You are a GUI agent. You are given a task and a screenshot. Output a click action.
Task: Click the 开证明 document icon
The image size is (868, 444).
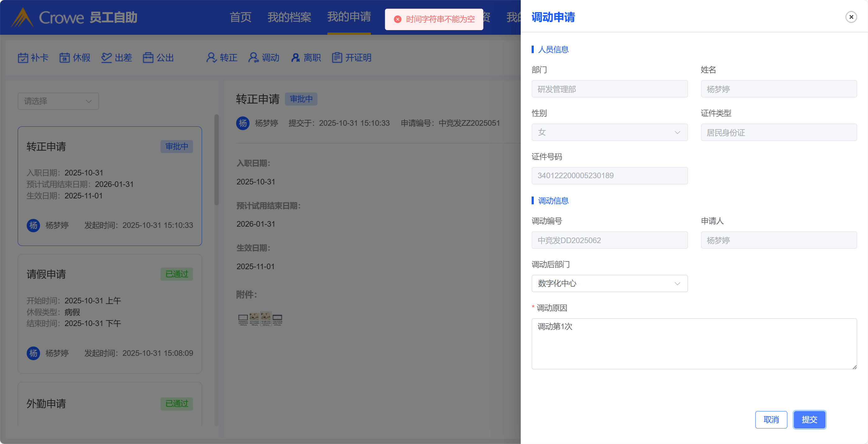coord(337,58)
